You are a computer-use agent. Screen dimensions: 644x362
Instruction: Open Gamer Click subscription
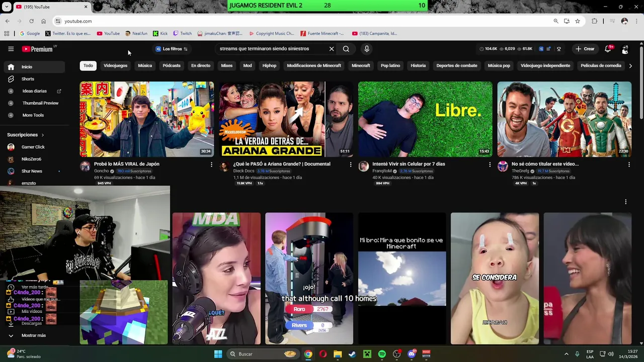(34, 147)
